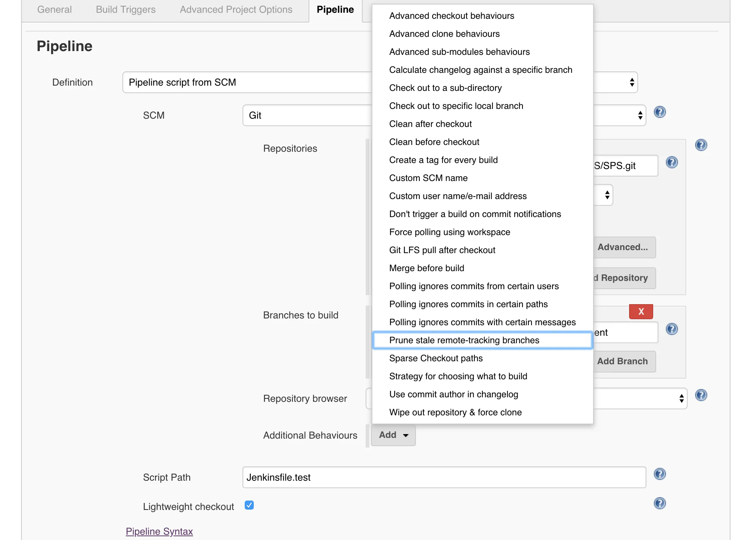Open the Pipeline Syntax link

pos(159,531)
